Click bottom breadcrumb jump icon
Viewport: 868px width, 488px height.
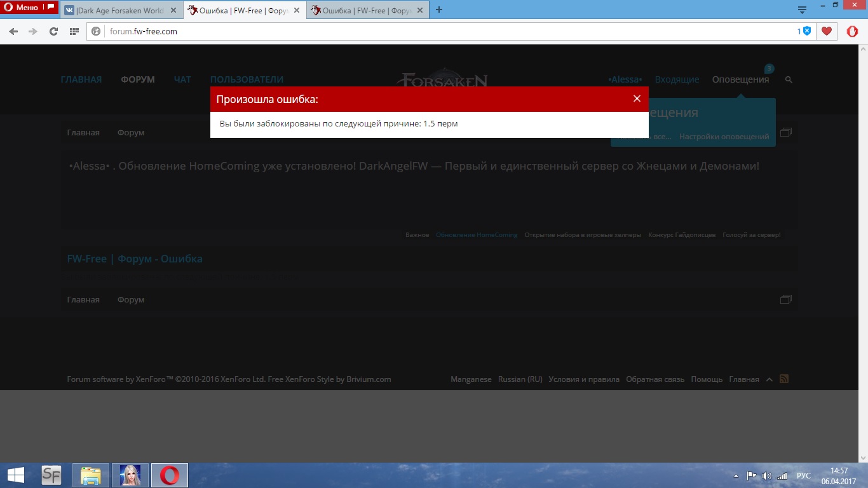(x=785, y=299)
